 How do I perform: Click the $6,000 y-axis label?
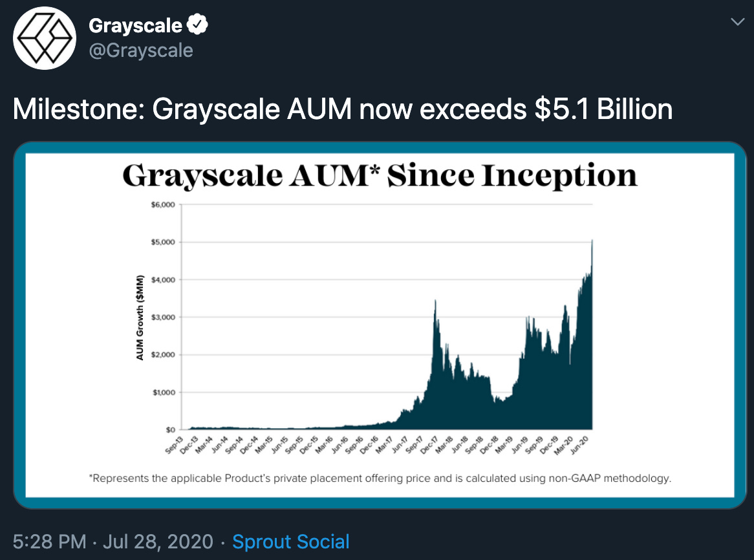[x=163, y=205]
